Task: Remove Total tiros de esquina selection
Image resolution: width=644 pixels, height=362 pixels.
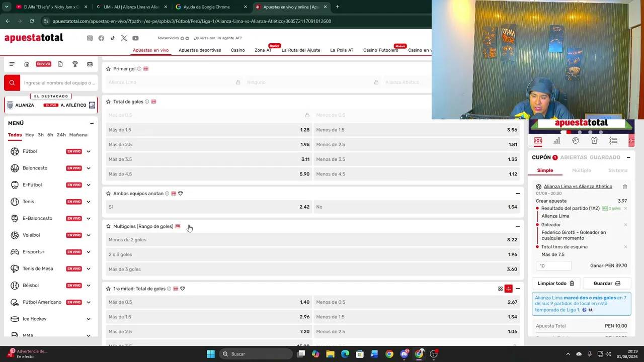Action: click(x=625, y=247)
